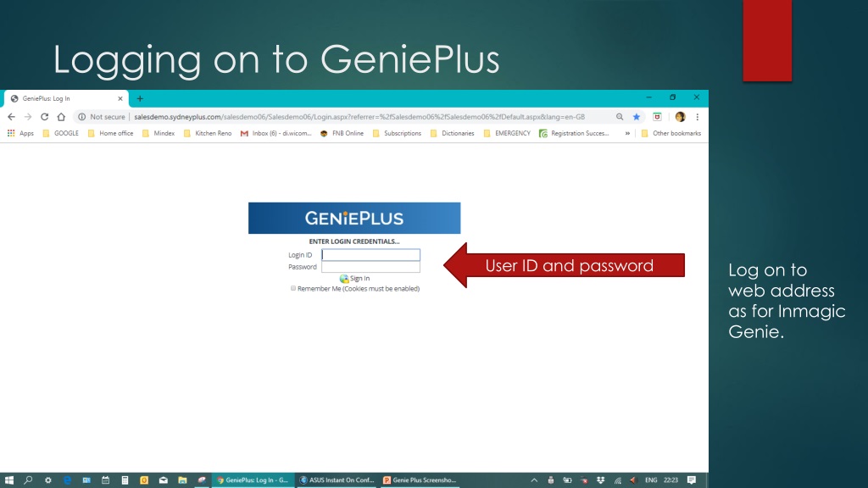
Task: Select the GeniePlus: Log In tab
Action: coord(66,98)
